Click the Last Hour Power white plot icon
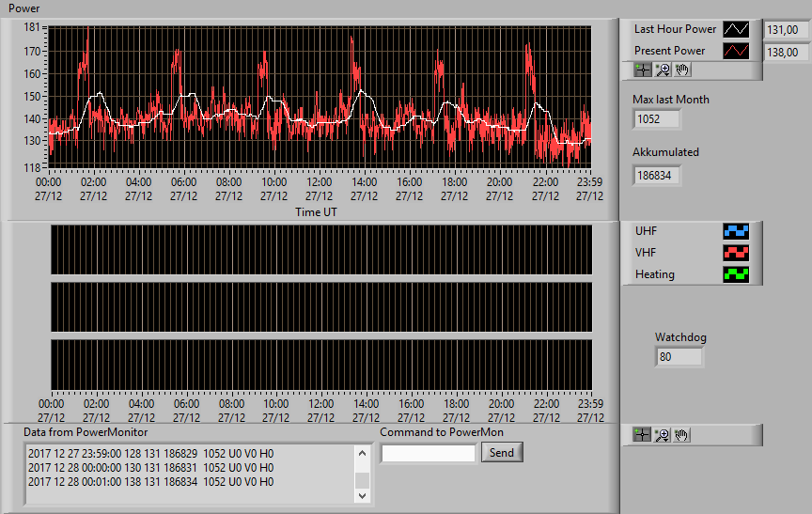812x514 pixels. [736, 29]
